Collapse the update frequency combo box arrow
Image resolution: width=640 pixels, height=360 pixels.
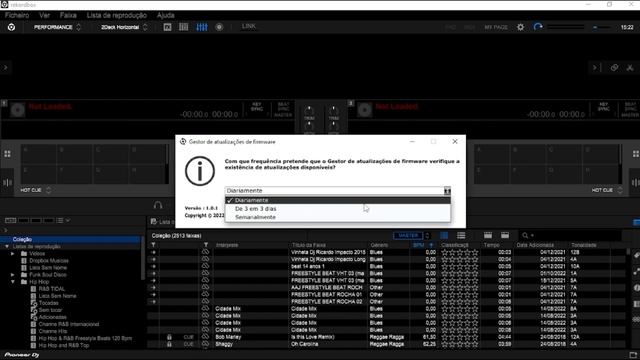click(x=447, y=191)
